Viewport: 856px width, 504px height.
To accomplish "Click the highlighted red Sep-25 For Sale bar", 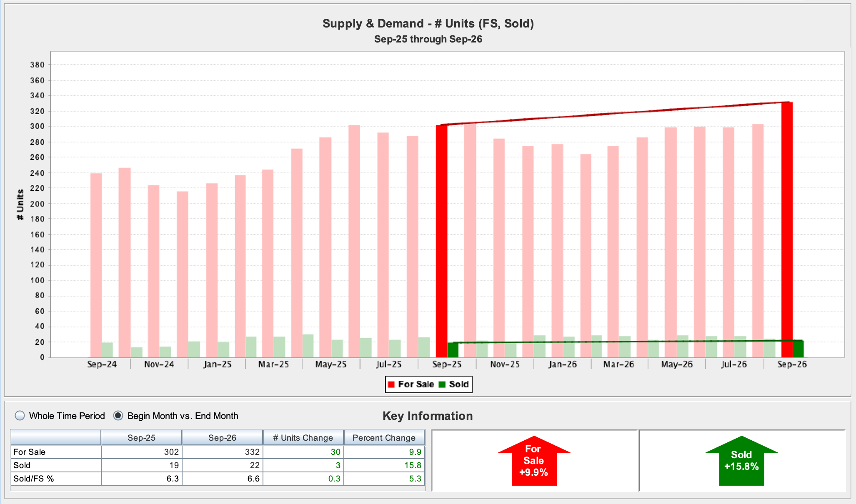I will [441, 241].
